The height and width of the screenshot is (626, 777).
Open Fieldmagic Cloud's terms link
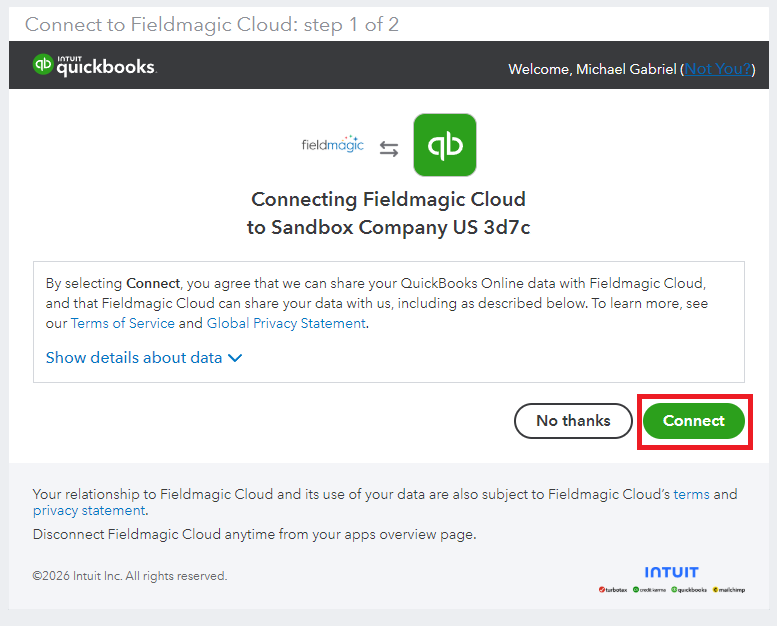coord(691,494)
